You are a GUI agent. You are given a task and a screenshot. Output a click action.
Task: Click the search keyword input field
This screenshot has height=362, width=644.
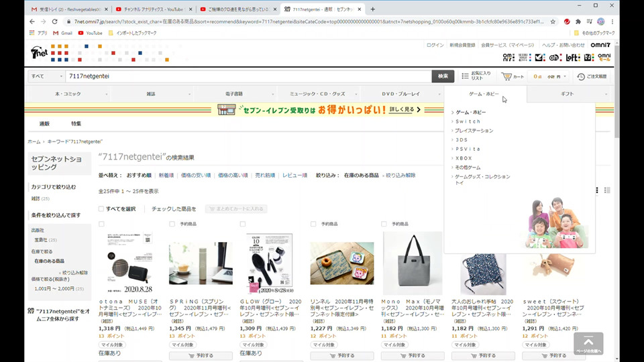click(248, 76)
